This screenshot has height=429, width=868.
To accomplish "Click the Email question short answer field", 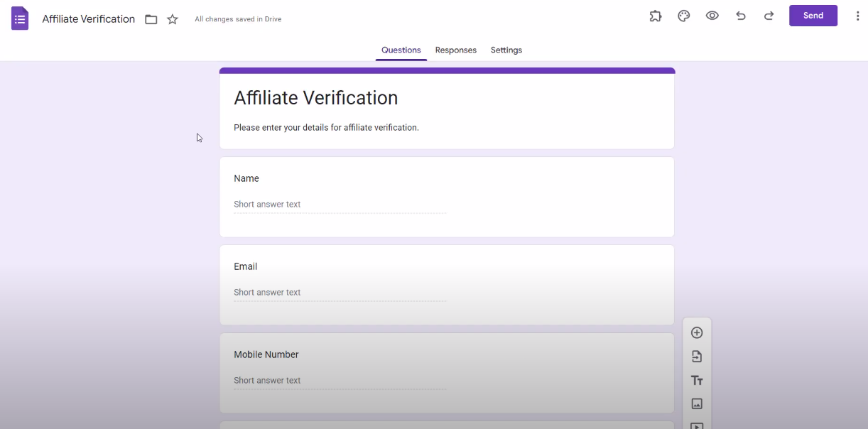I will (340, 293).
